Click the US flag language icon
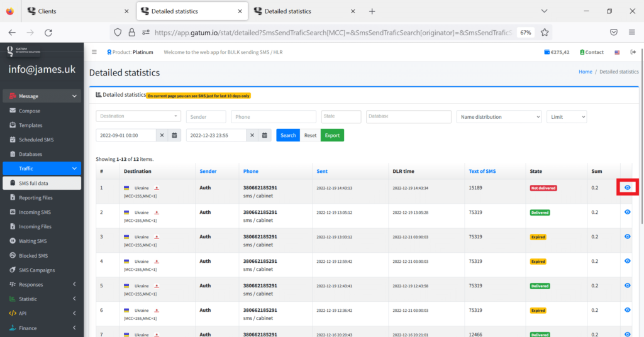 [617, 52]
